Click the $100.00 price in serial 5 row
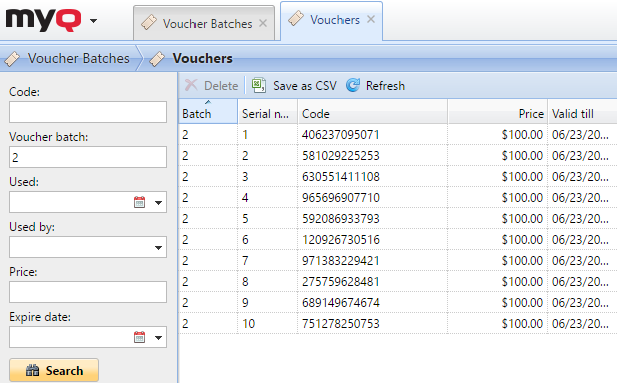The image size is (617, 383). coord(522,219)
